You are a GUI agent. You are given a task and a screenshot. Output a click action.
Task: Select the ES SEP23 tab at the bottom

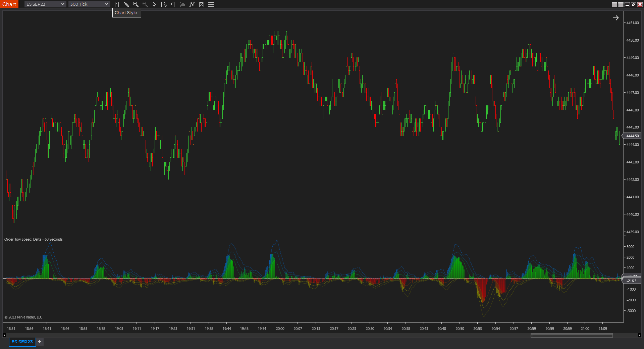click(22, 342)
